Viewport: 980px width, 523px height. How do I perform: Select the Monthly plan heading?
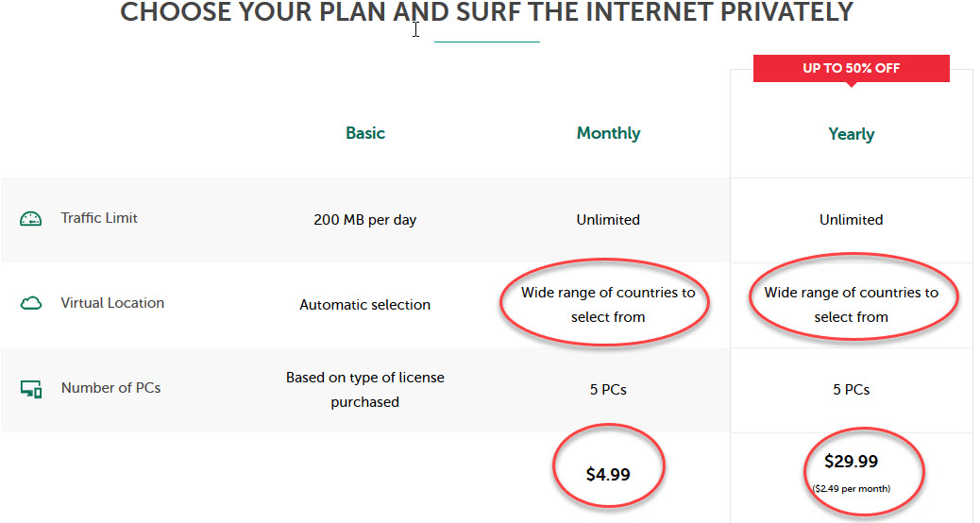tap(608, 133)
